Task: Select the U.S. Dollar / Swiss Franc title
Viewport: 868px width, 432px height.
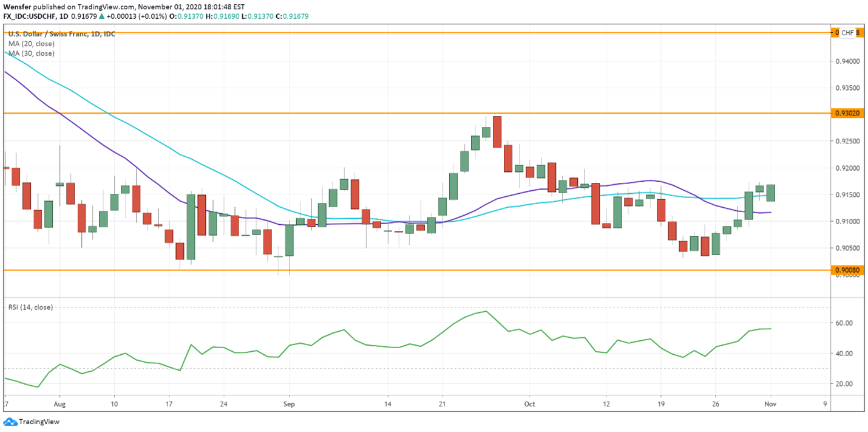Action: pyautogui.click(x=61, y=34)
